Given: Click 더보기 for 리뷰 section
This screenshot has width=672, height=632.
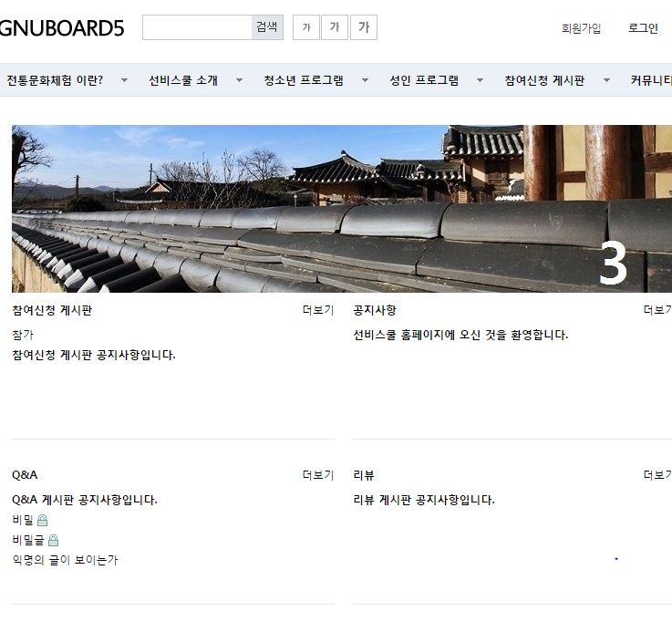Looking at the screenshot, I should (657, 475).
